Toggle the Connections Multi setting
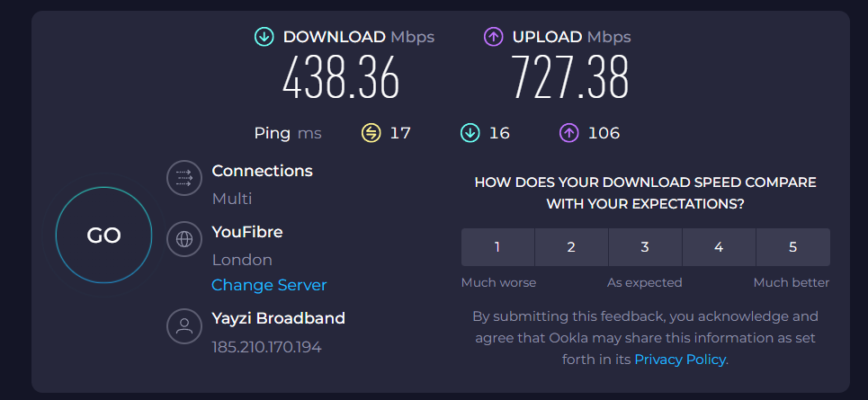This screenshot has height=400, width=868. point(232,199)
